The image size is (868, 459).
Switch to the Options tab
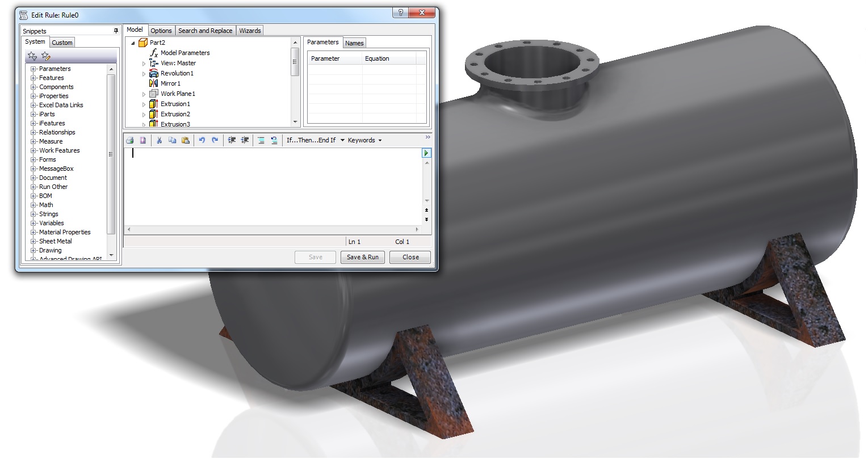161,31
